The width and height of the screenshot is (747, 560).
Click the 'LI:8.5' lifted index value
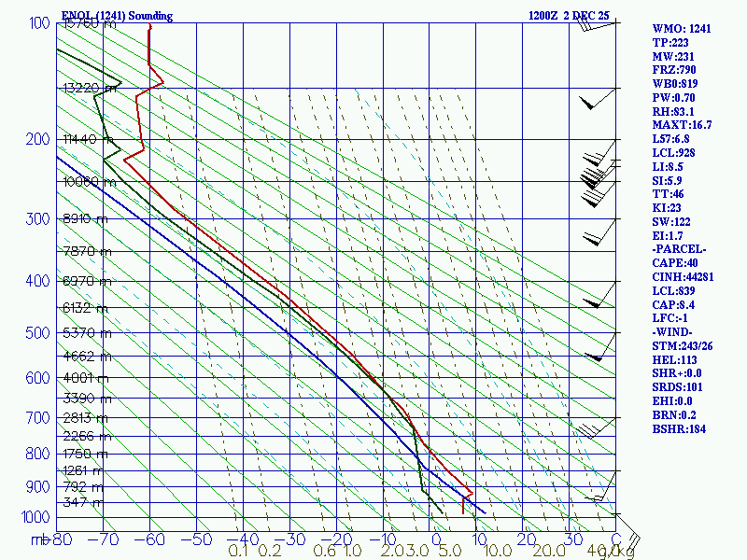click(668, 167)
